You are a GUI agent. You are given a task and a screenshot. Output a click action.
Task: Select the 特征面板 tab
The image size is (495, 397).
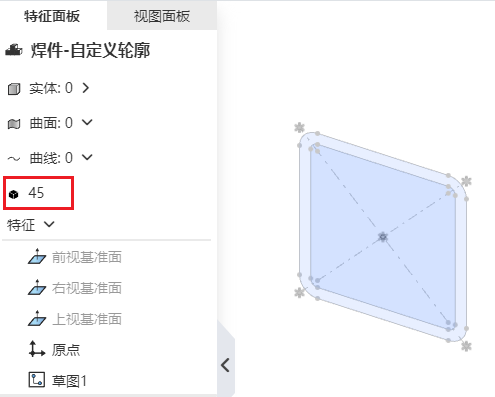pyautogui.click(x=52, y=16)
